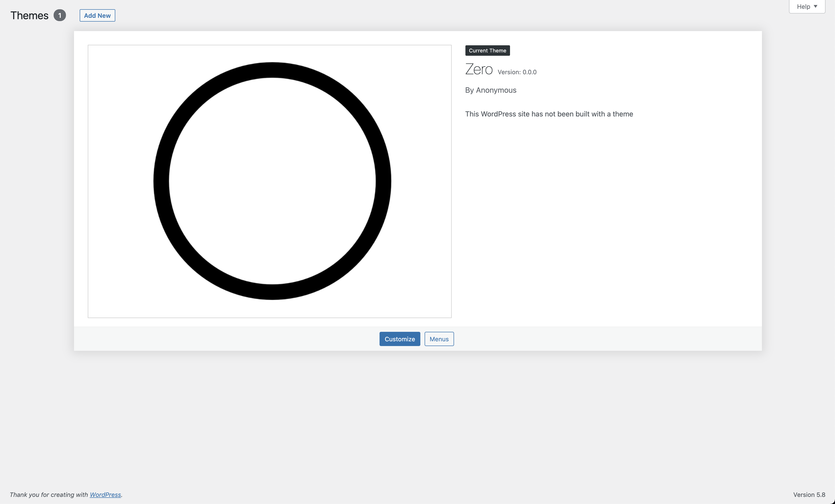Open the Customize editor for Zero
This screenshot has width=835, height=504.
click(x=399, y=339)
